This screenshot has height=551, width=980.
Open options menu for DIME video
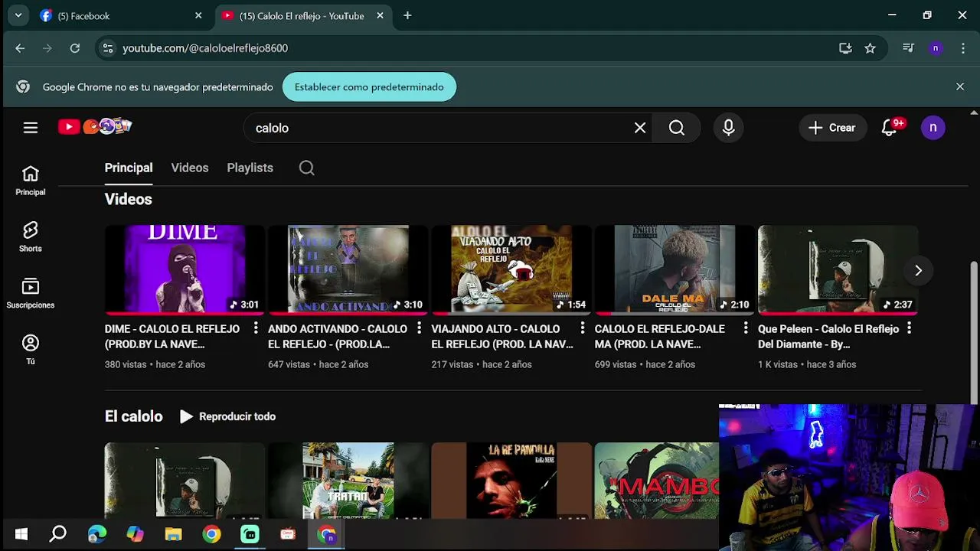click(x=256, y=329)
